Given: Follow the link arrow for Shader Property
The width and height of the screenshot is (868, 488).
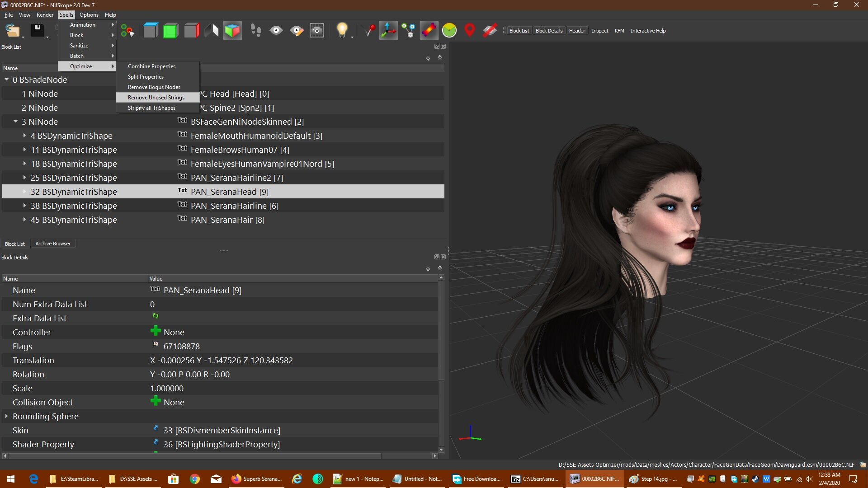Looking at the screenshot, I should (156, 442).
